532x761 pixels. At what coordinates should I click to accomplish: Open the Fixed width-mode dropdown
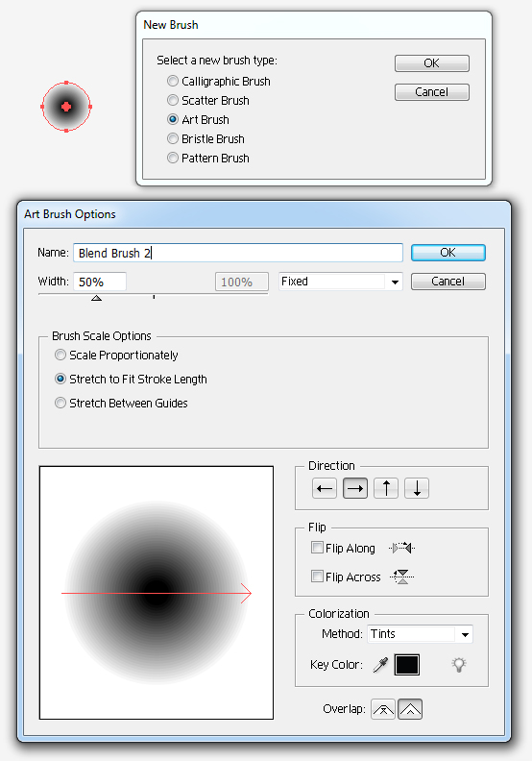341,282
